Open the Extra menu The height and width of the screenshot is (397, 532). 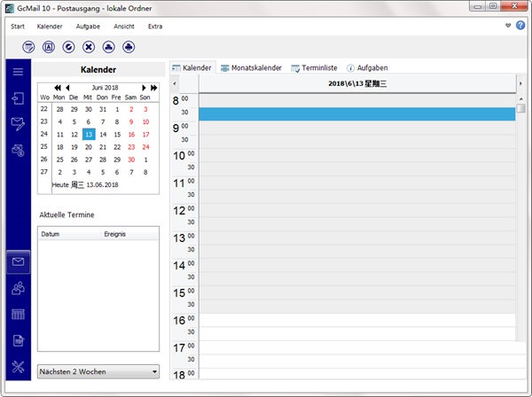pos(155,27)
